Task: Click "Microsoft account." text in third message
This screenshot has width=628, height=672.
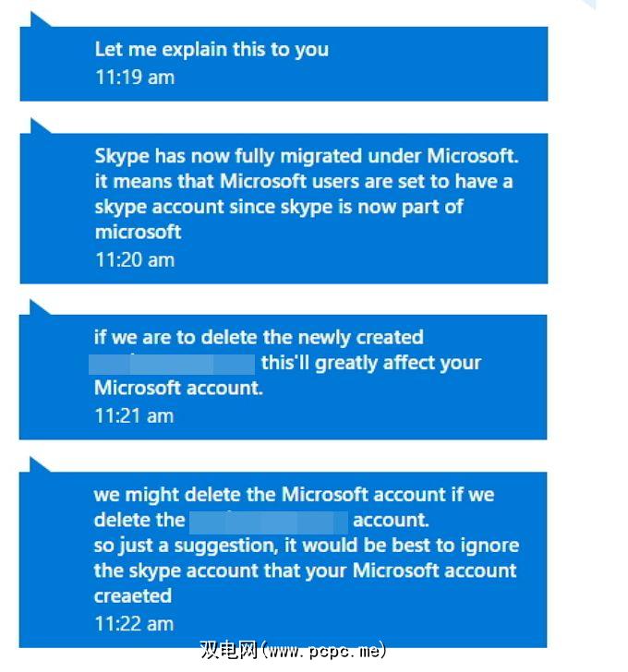Action: click(178, 389)
